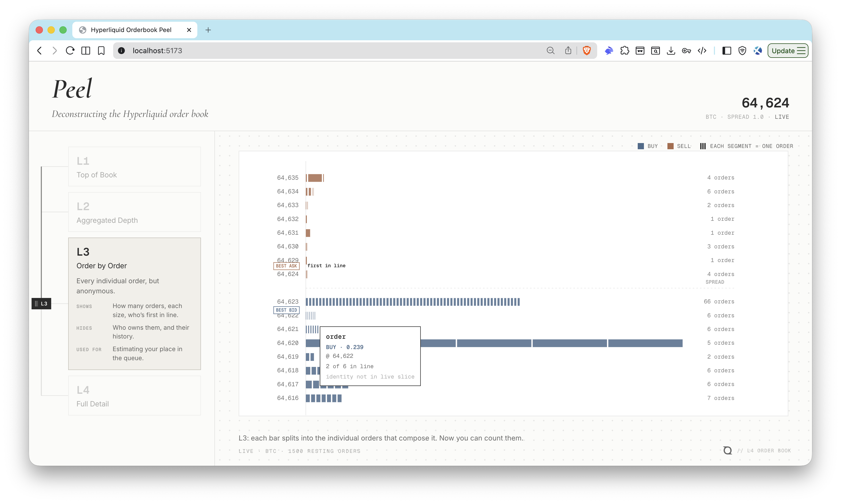Close the Hyperliquid Orderbook Peel tab
This screenshot has width=841, height=504.
point(189,30)
